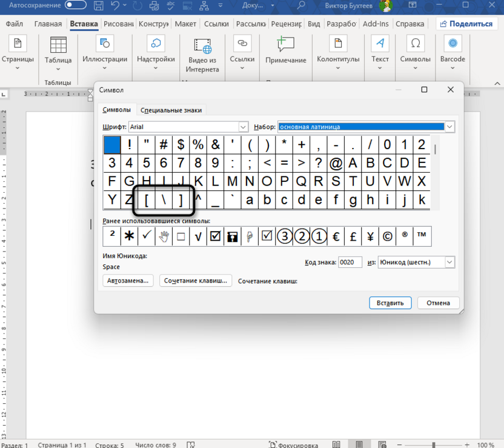The image size is (504, 448).
Task: Open the Справка ribbon tab
Action: tap(410, 24)
